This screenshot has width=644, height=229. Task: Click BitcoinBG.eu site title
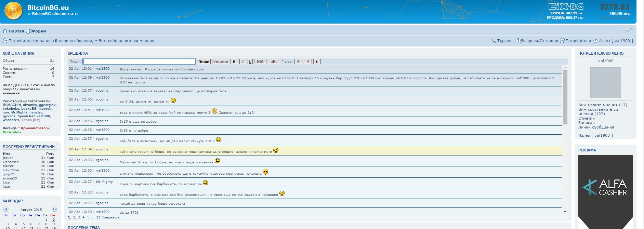click(x=48, y=8)
